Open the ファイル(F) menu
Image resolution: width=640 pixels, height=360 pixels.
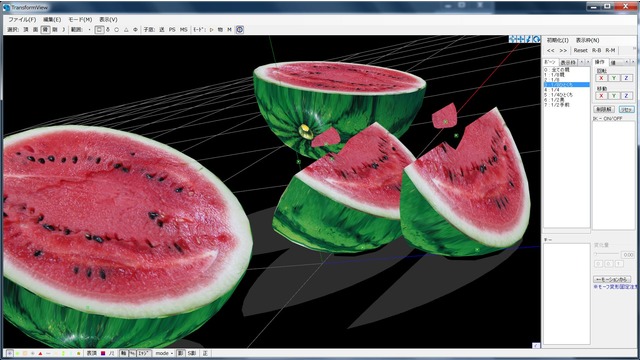[x=22, y=19]
